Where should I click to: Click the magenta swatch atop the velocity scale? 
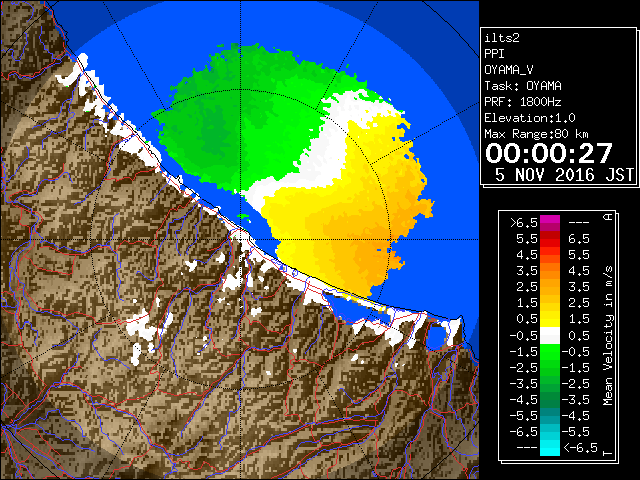550,223
